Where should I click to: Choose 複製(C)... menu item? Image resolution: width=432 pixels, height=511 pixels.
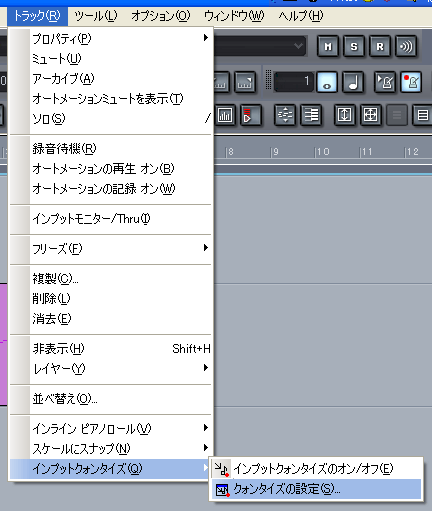(111, 278)
